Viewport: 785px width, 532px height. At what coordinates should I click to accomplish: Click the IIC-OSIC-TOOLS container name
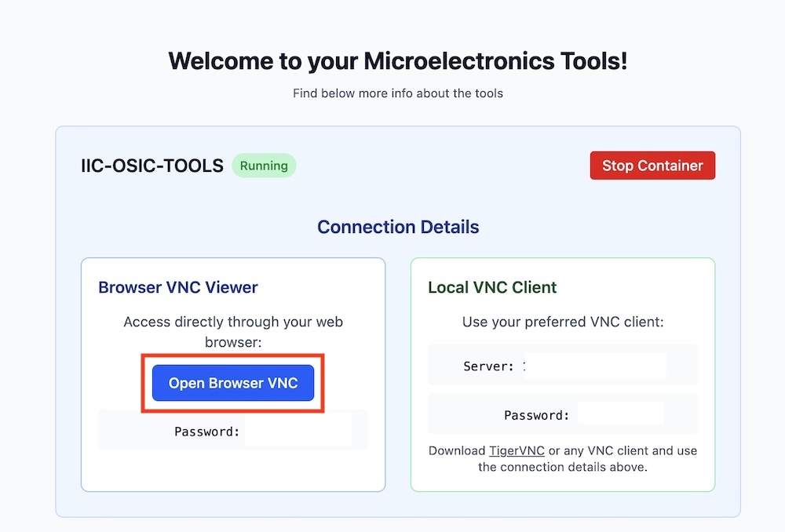(x=152, y=166)
